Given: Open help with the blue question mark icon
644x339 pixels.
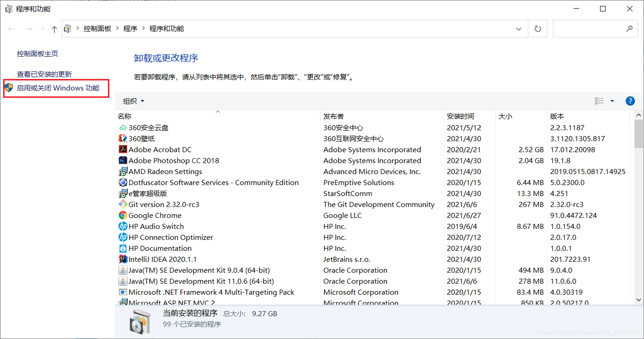Looking at the screenshot, I should [x=630, y=101].
